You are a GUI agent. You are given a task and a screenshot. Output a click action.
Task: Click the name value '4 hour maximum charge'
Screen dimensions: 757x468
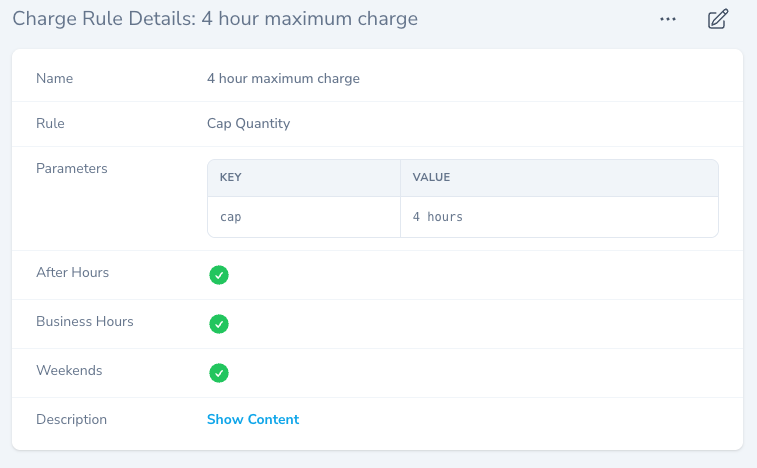(283, 79)
